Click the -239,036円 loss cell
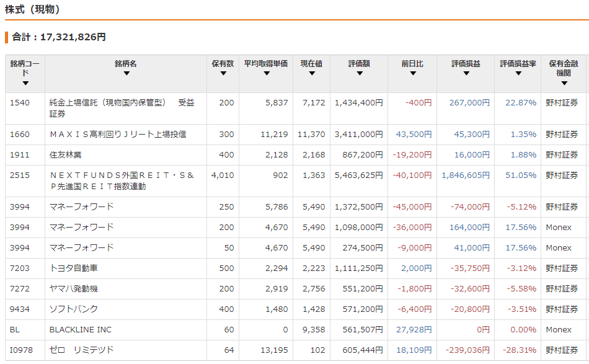This screenshot has height=364, width=589. (x=467, y=350)
